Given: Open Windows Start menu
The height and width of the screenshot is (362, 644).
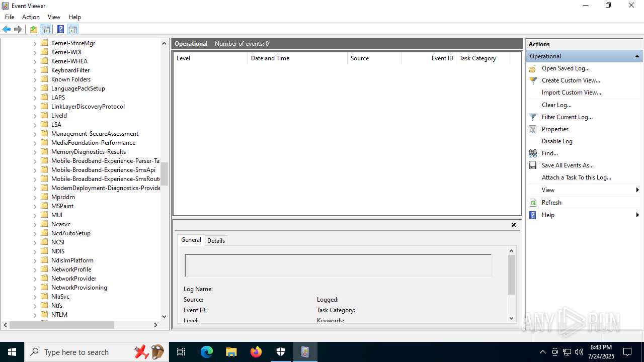Looking at the screenshot, I should coord(12,352).
